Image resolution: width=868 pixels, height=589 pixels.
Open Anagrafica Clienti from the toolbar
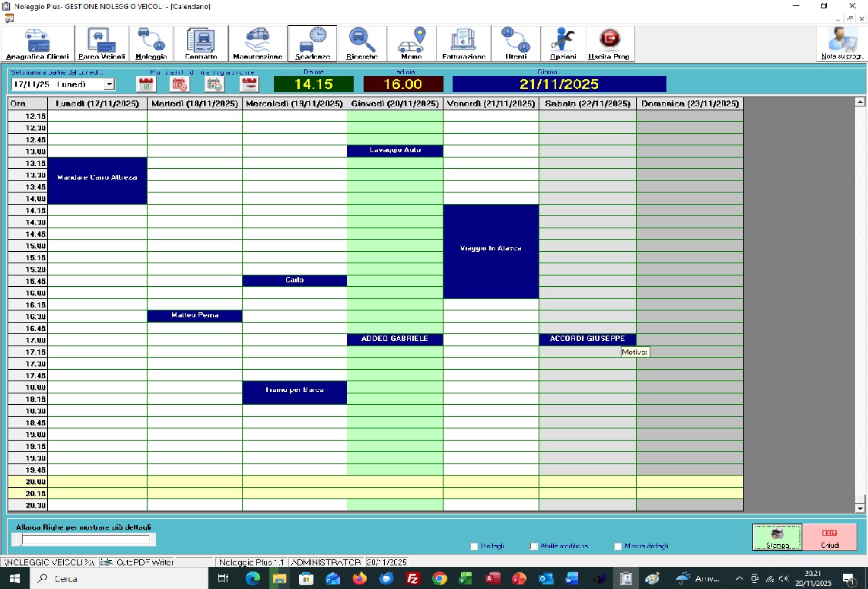(37, 44)
